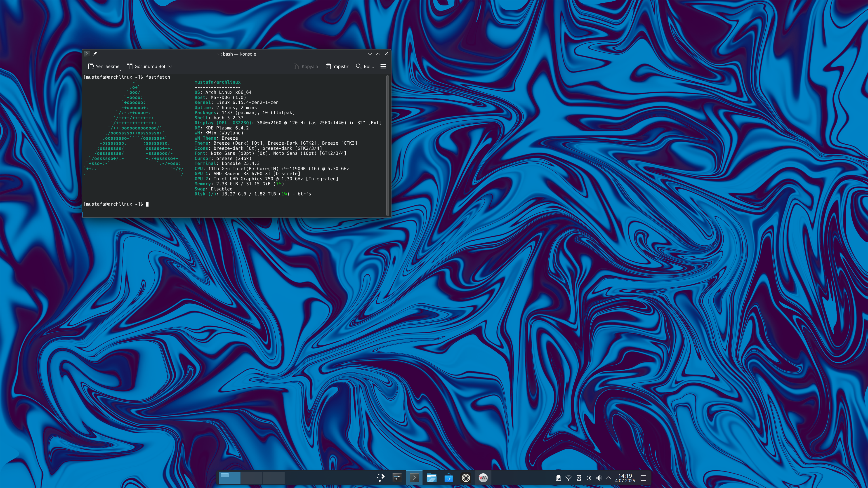Click the 'Swap: Disabled' line
Viewport: 868px width, 488px height.
pos(213,189)
